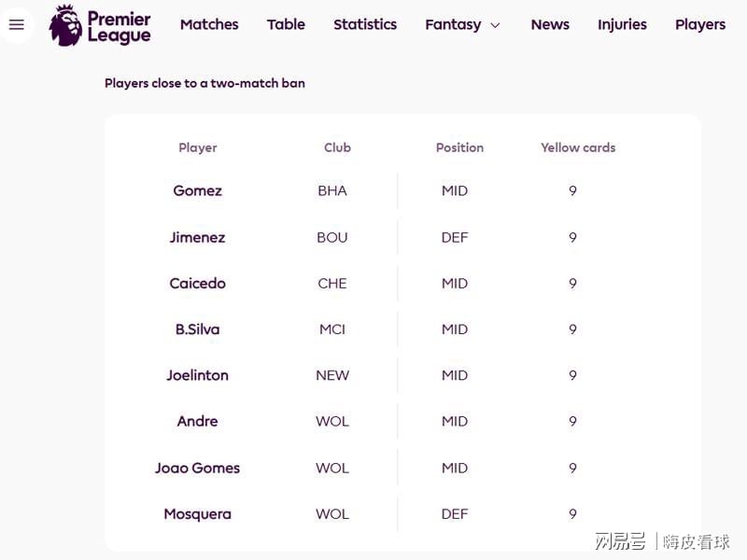The height and width of the screenshot is (560, 747).
Task: Click the Position column header
Action: coord(459,147)
